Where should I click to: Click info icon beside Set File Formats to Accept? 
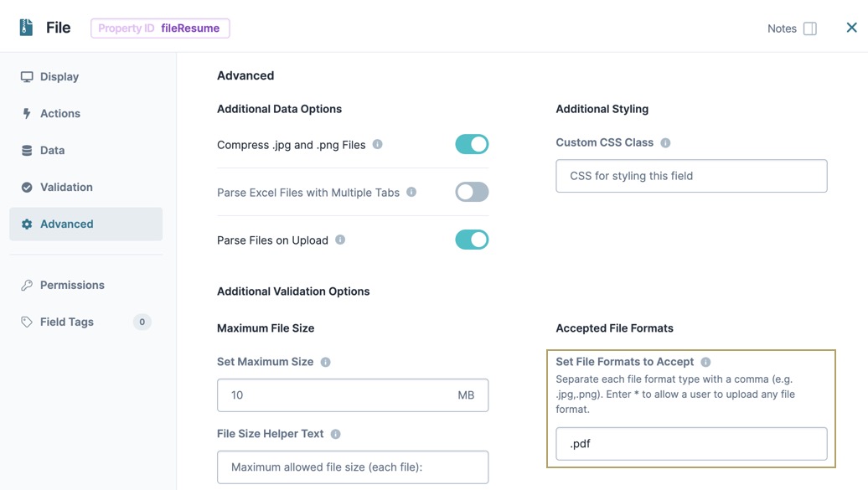705,362
